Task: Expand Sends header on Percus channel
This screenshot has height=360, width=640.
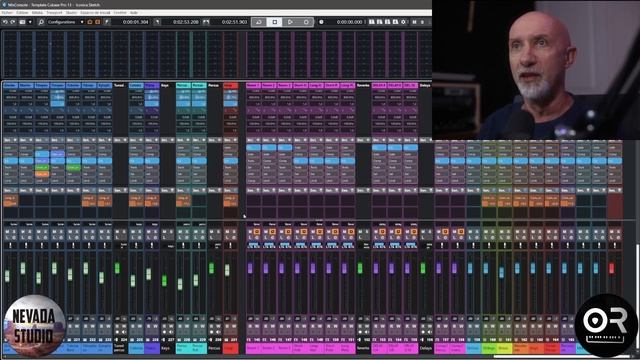Action: pos(214,190)
